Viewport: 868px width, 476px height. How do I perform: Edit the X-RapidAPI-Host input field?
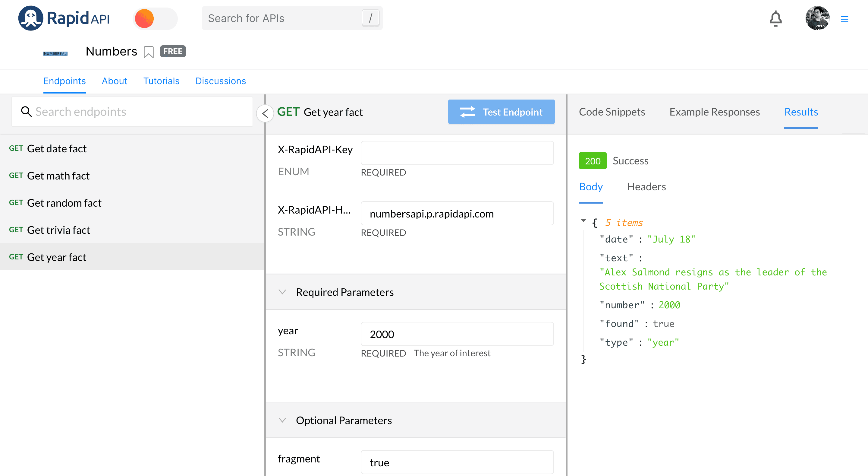pos(457,214)
